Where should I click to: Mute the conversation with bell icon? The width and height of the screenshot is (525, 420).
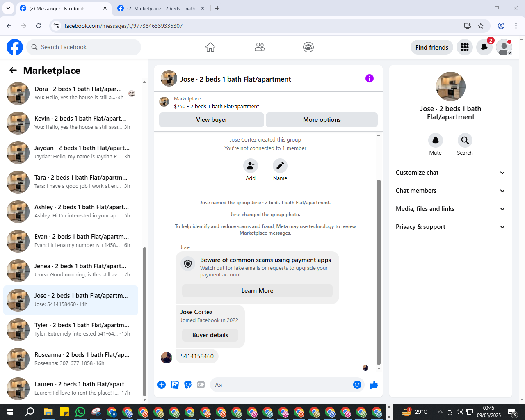click(436, 140)
